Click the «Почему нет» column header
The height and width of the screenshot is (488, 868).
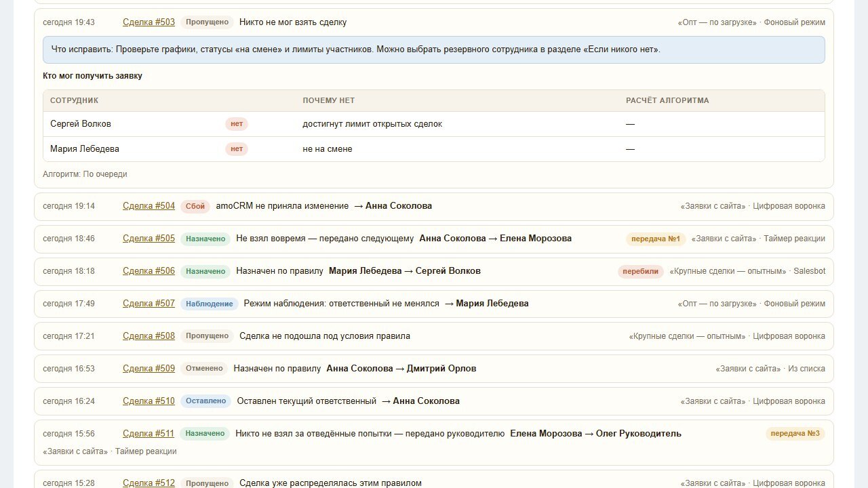click(x=329, y=100)
